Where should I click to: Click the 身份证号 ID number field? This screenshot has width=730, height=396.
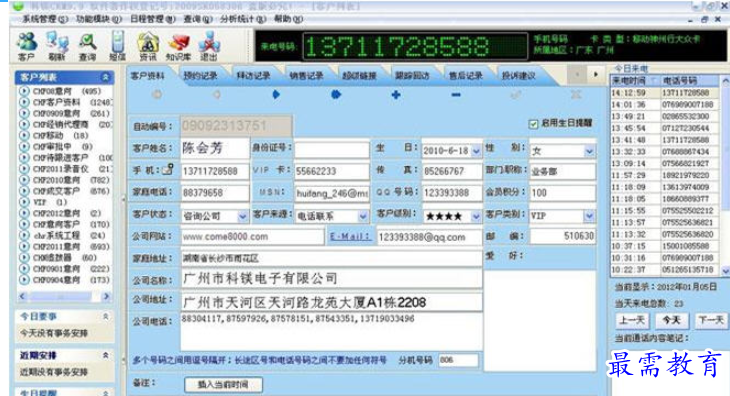331,149
